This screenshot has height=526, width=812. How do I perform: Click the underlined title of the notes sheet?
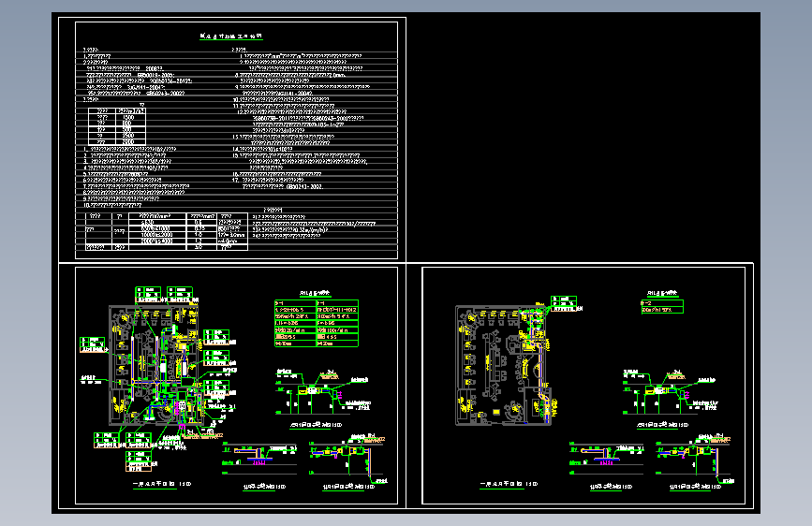click(x=231, y=37)
